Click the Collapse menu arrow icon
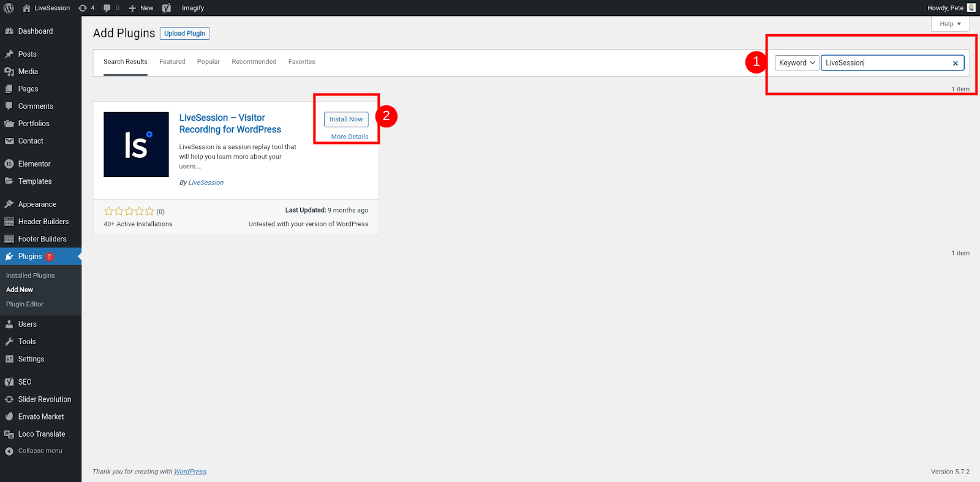 click(x=9, y=451)
